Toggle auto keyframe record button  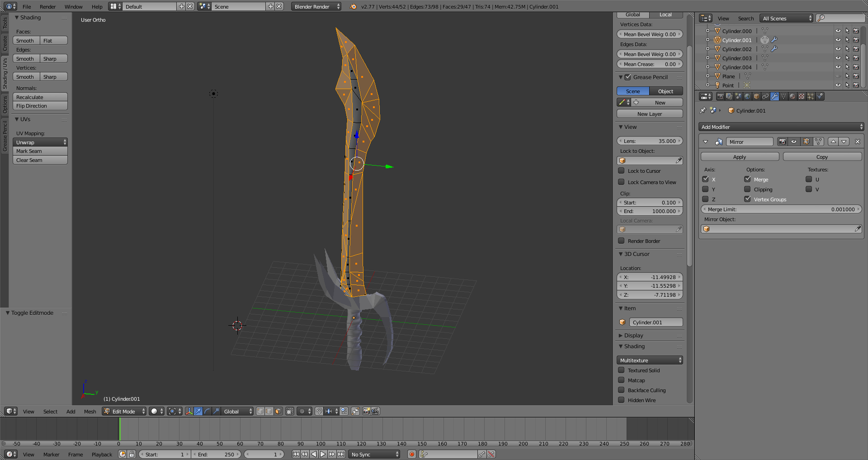point(412,454)
